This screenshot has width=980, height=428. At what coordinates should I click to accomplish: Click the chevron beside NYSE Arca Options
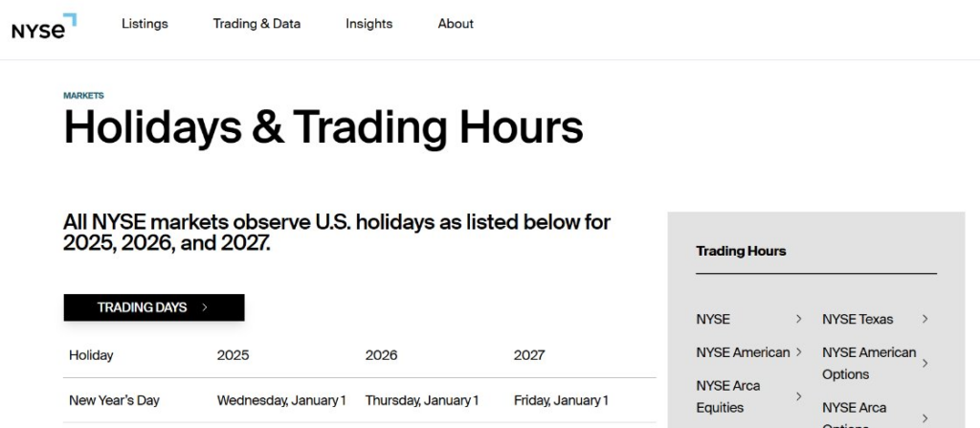(x=924, y=417)
